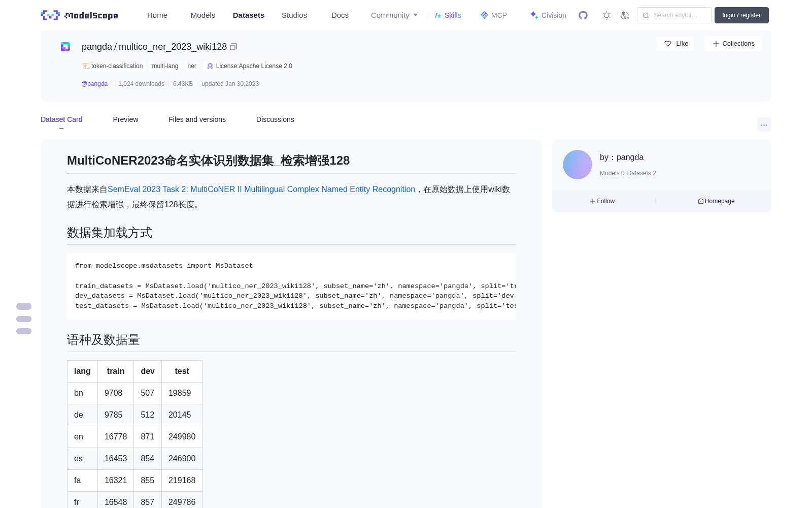
Task: Click the middle floating outline marker
Action: [x=24, y=319]
